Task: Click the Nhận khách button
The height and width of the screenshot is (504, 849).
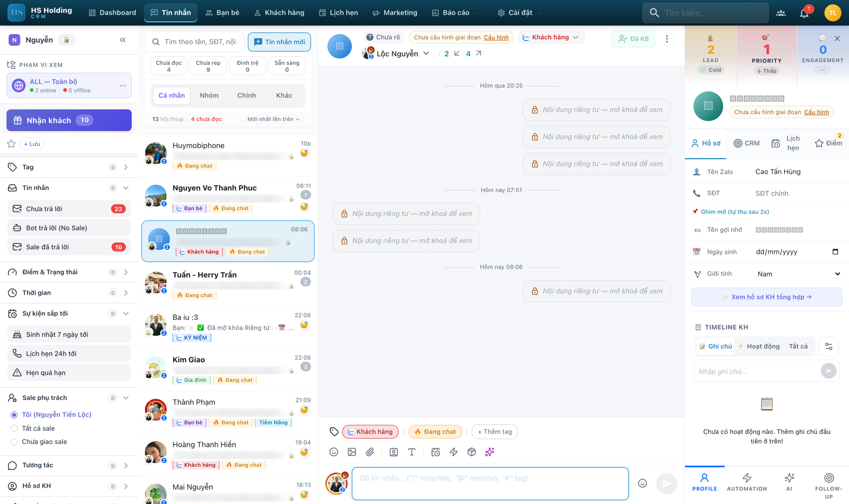Action: [x=69, y=120]
